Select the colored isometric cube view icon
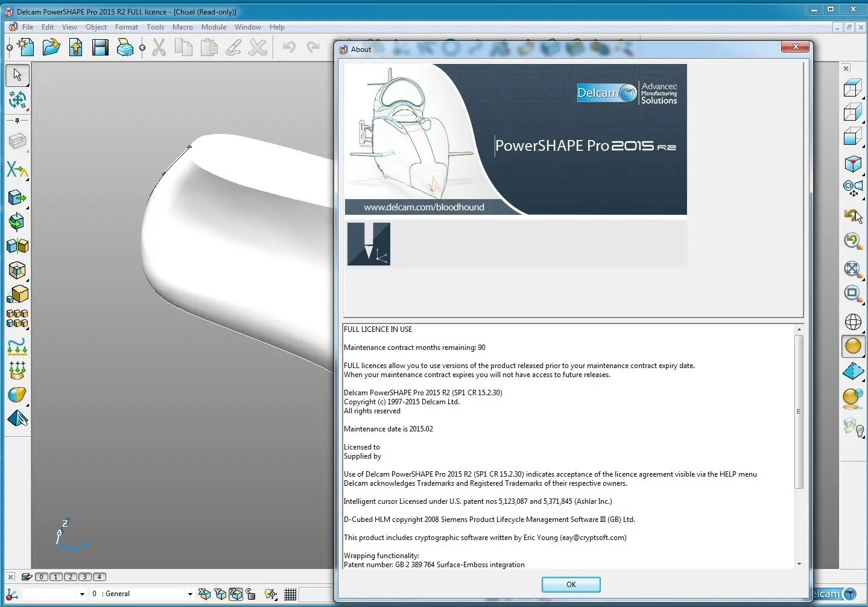868x607 pixels. [x=852, y=164]
